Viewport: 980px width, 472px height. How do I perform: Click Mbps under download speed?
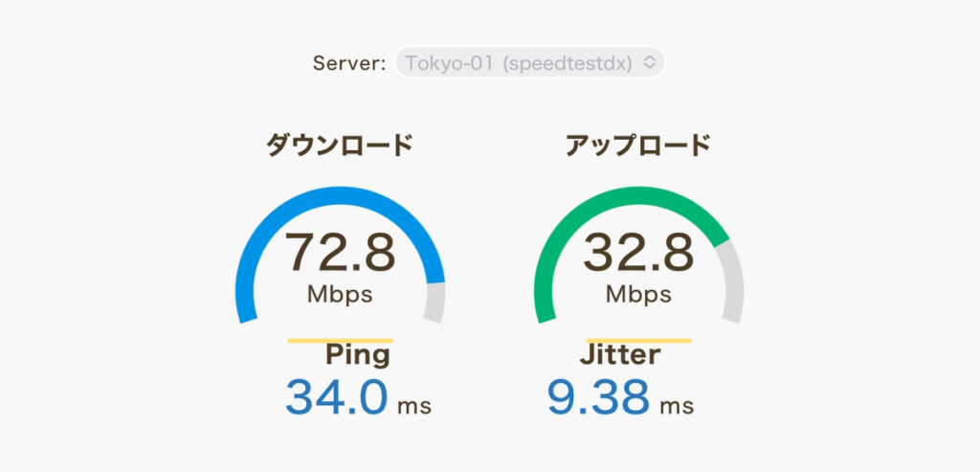(340, 294)
